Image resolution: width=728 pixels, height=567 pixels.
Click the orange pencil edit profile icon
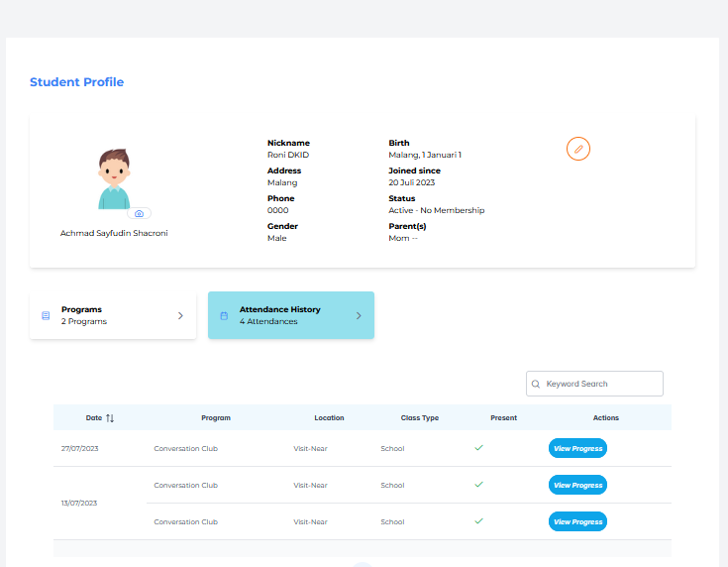coord(578,149)
